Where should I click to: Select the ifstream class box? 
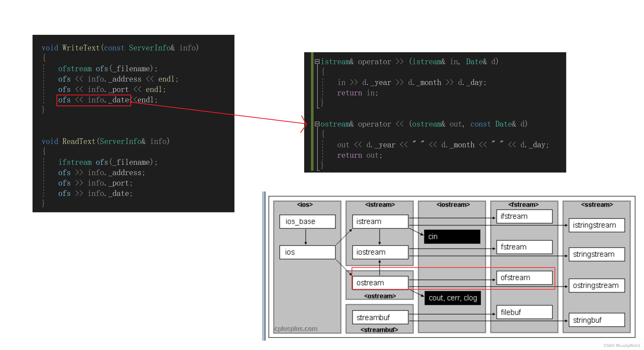pos(524,216)
